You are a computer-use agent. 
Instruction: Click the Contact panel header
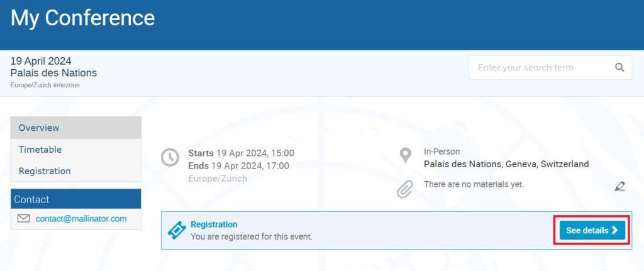click(x=76, y=199)
